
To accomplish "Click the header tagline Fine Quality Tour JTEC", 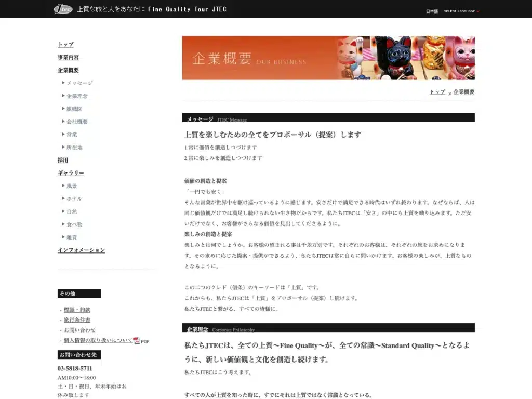I will coord(187,9).
